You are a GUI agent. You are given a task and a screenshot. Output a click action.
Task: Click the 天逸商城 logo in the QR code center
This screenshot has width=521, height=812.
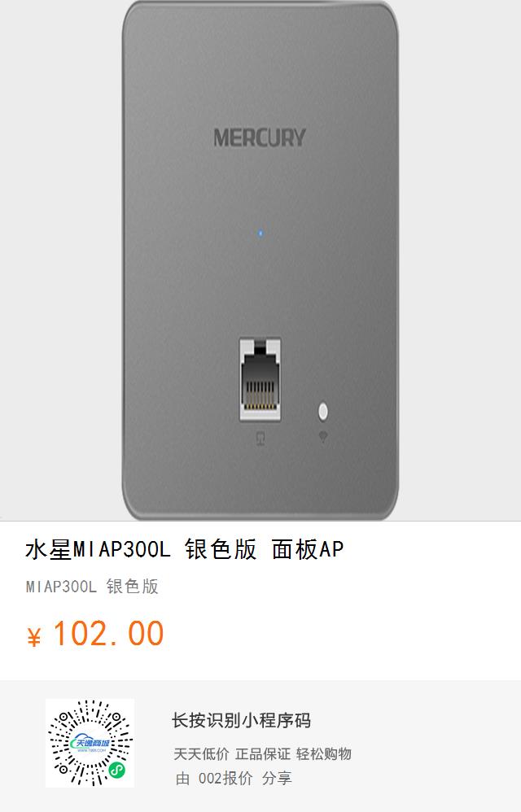(x=90, y=744)
